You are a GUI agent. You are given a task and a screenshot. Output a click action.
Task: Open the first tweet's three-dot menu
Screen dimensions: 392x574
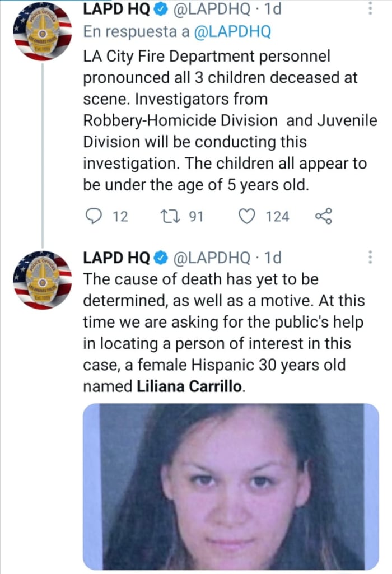(x=369, y=8)
